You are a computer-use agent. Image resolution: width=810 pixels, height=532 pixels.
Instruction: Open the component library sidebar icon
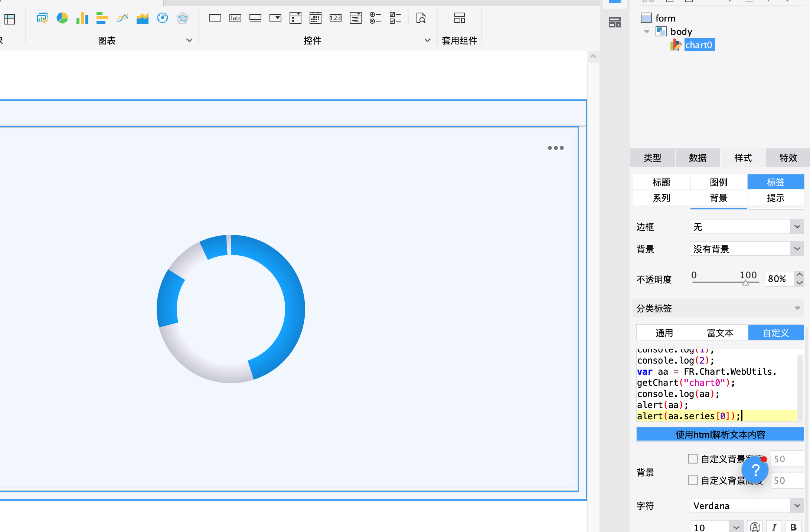615,23
